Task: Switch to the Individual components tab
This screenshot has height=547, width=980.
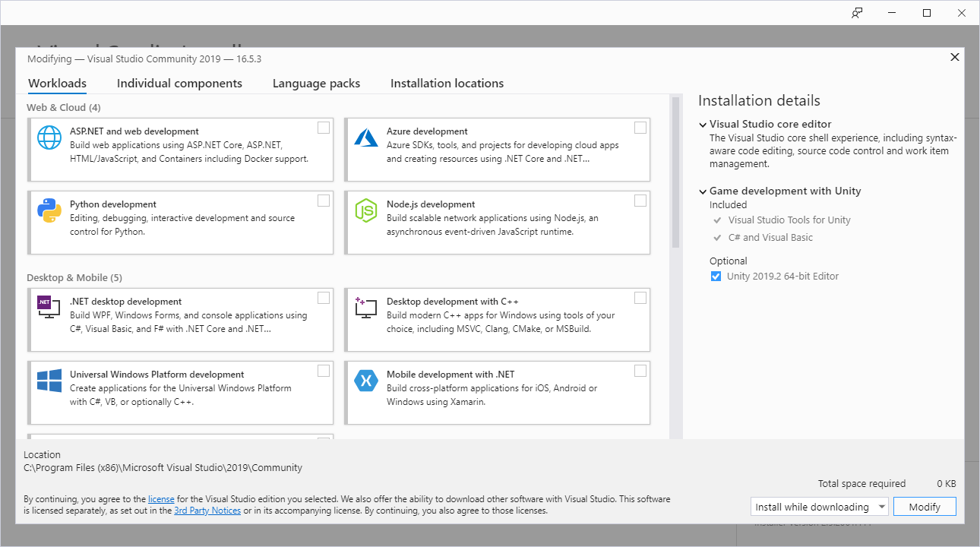Action: (x=179, y=84)
